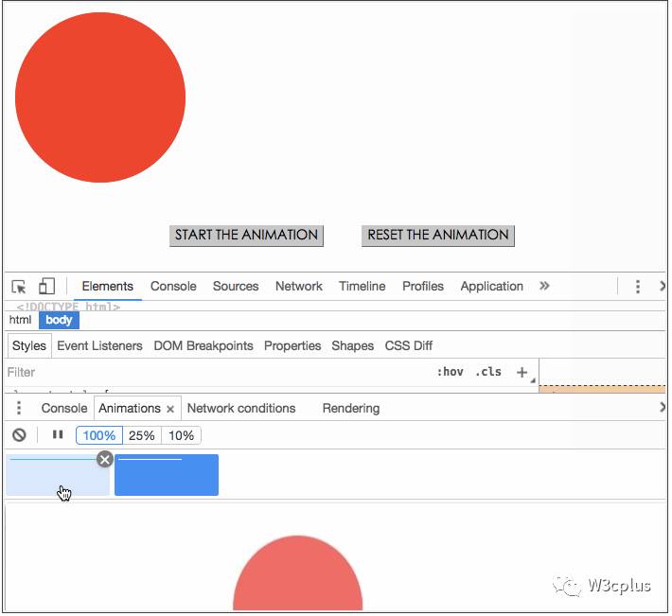This screenshot has height=616, width=672.
Task: Pause all animations
Action: click(x=58, y=435)
